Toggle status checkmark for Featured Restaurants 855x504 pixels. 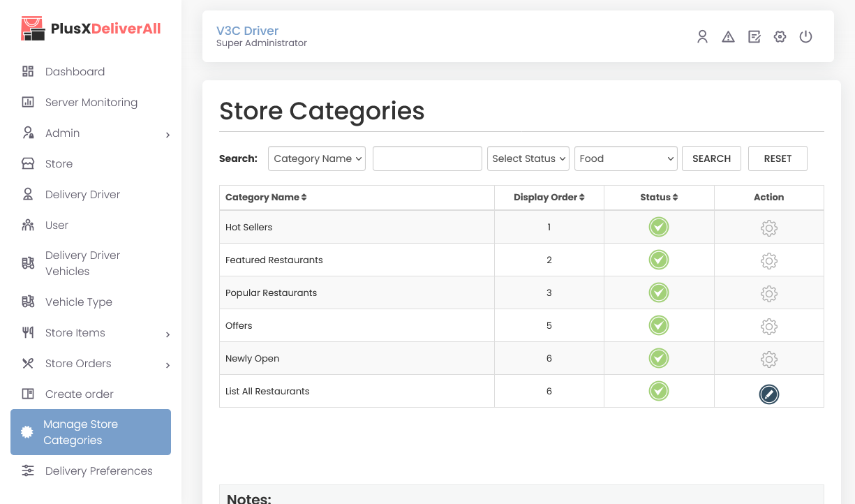659,260
